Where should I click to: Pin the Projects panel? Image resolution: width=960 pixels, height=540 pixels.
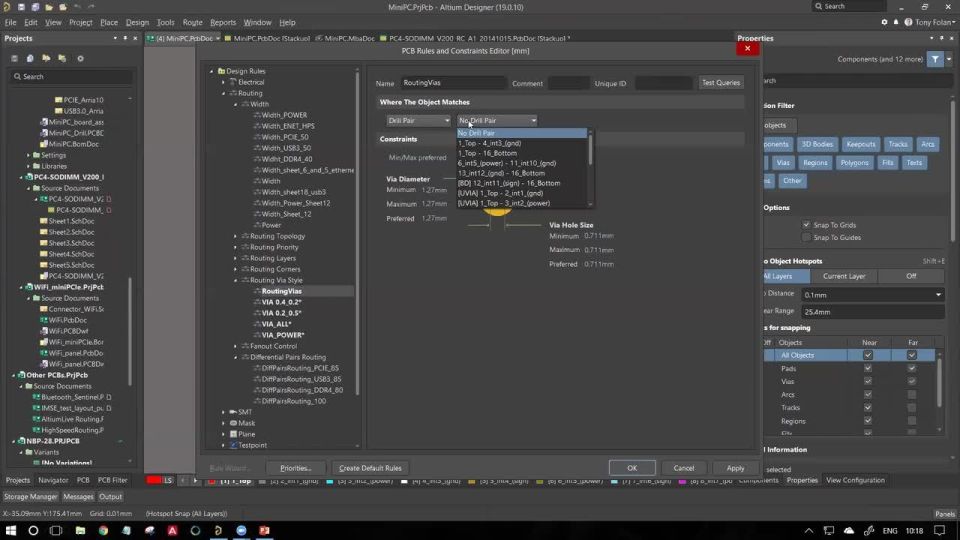point(125,38)
